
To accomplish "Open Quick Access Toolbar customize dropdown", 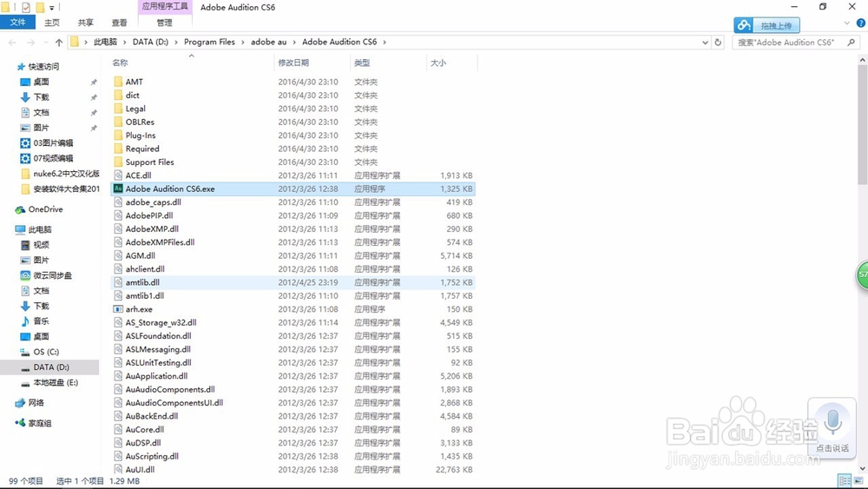I will point(52,8).
